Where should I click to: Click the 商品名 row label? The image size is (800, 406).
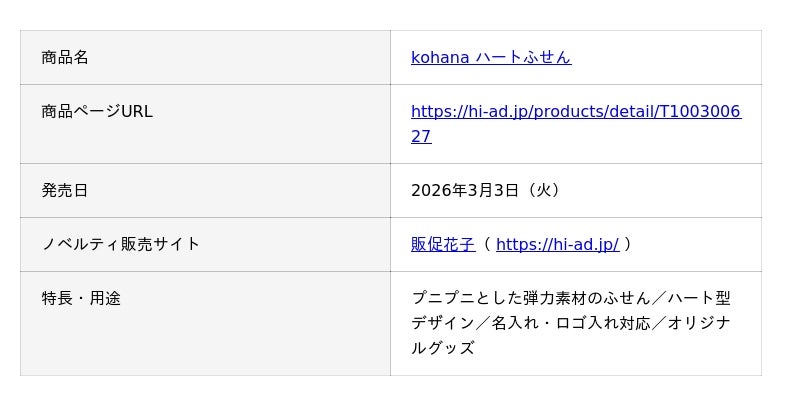65,57
